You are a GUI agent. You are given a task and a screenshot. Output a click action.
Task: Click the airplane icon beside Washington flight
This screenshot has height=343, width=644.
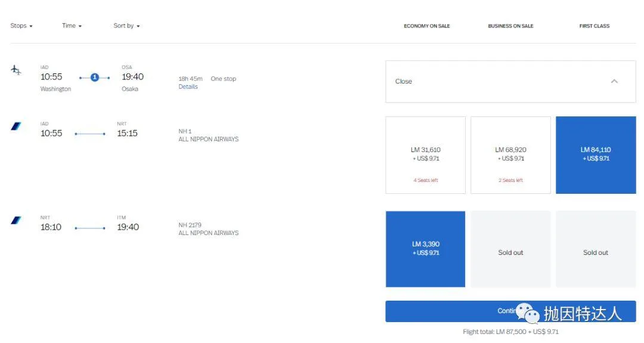(16, 70)
